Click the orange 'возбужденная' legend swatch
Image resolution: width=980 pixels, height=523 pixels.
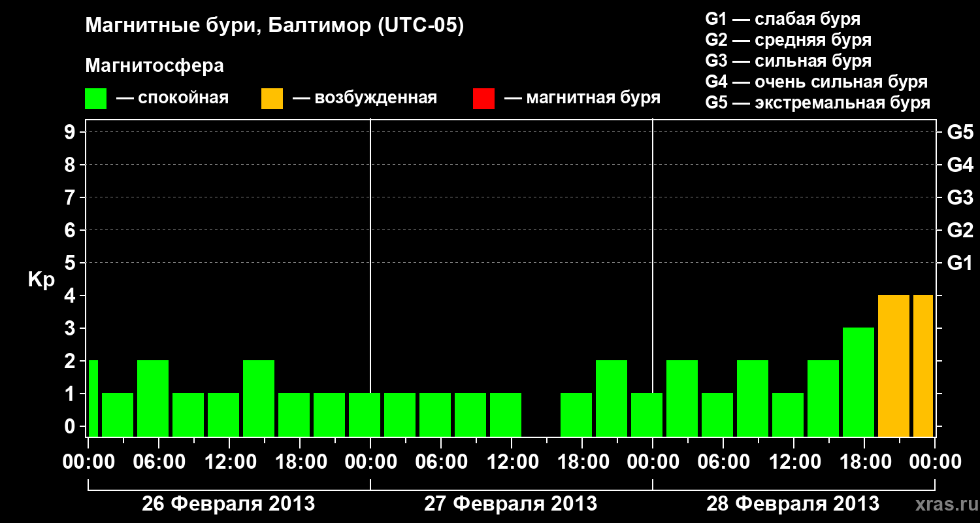(x=272, y=99)
